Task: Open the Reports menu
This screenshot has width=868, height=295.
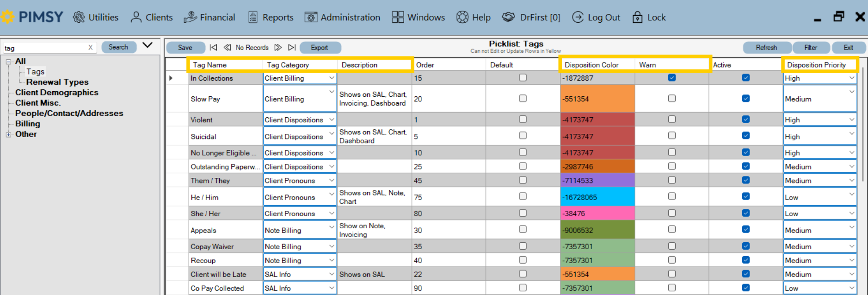Action: tap(271, 18)
